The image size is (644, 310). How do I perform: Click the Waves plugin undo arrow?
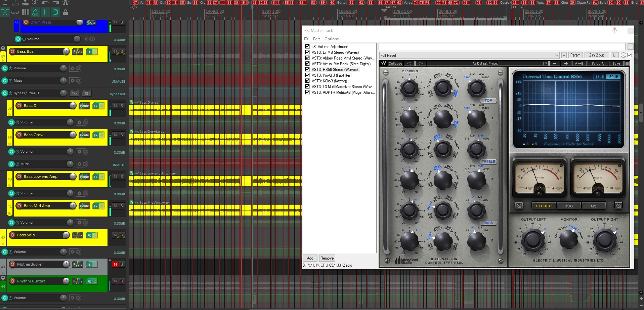[x=409, y=63]
